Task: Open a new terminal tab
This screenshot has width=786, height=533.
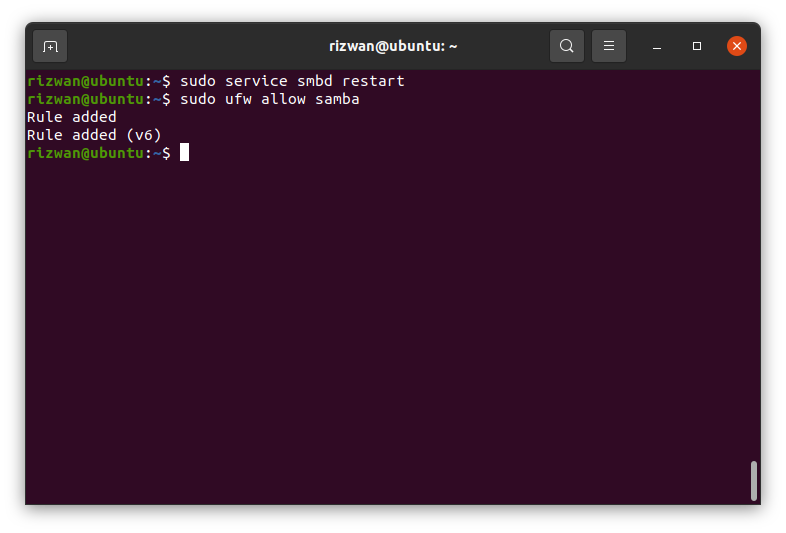Action: [50, 46]
